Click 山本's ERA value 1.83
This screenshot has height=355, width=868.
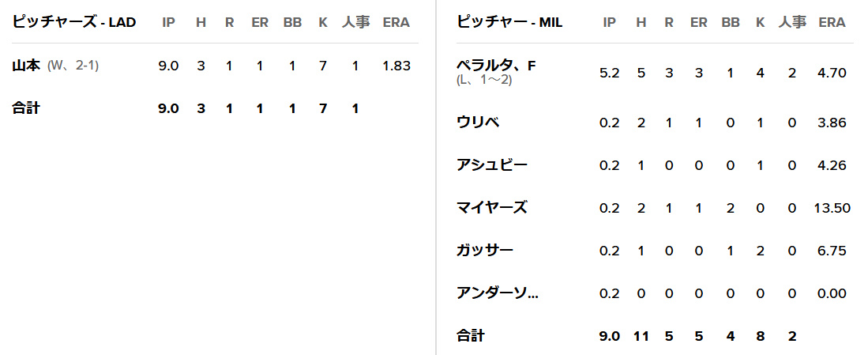pos(396,66)
